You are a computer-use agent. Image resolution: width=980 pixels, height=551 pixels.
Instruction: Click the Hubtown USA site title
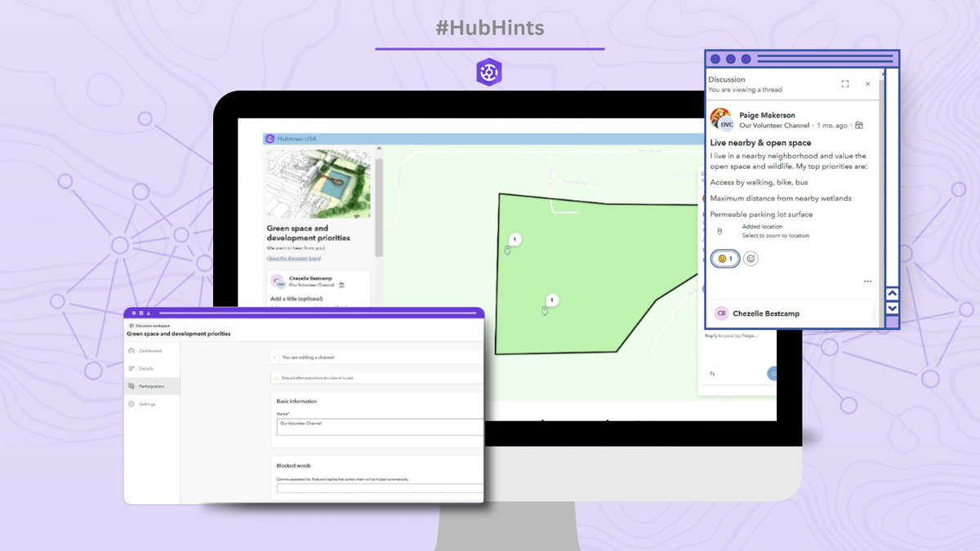coord(297,139)
